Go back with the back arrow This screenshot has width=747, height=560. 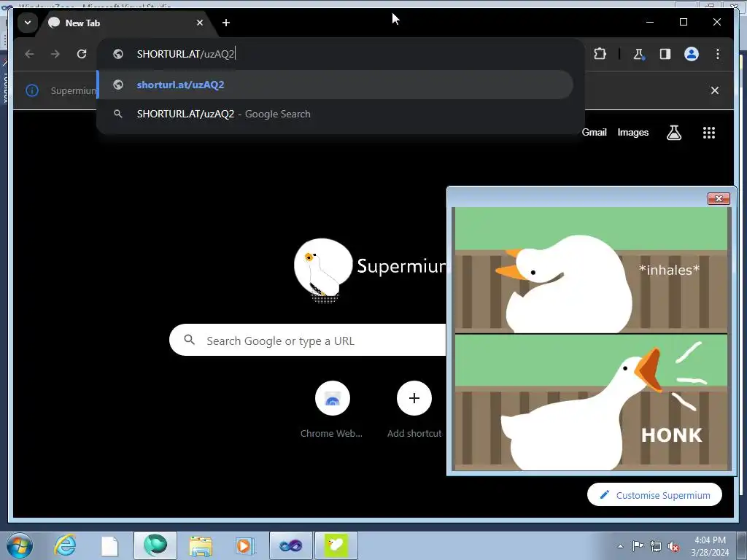[29, 54]
